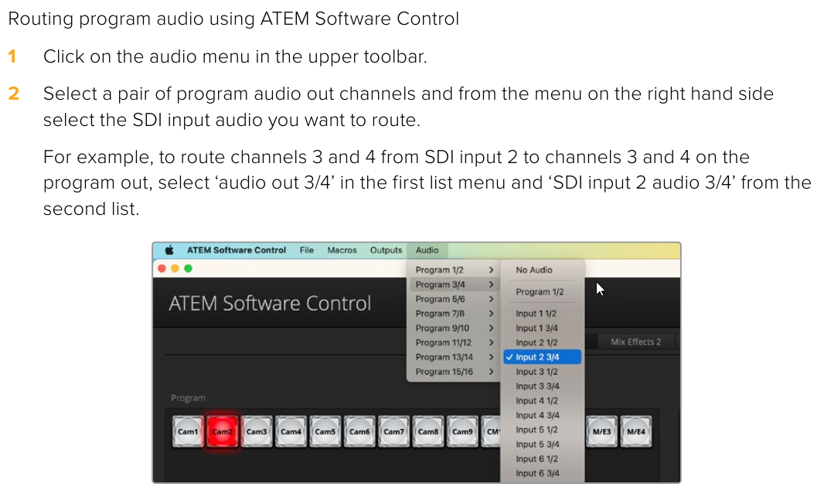Expand the Program 11/12 submenu arrow
Image resolution: width=824 pixels, height=504 pixels.
click(491, 342)
